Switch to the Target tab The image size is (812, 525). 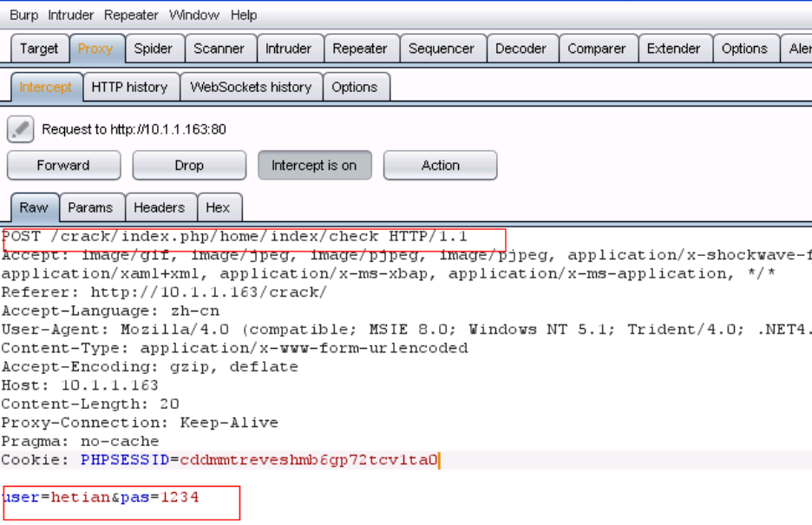[x=39, y=49]
